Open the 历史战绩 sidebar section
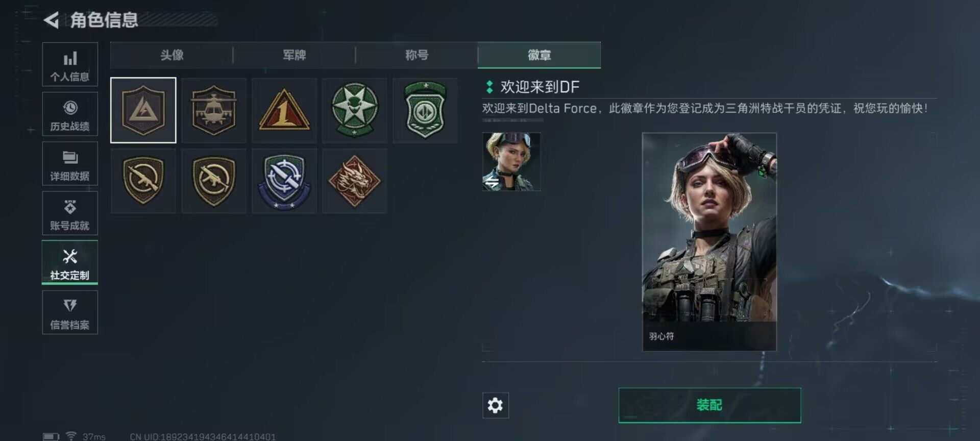Image resolution: width=980 pixels, height=441 pixels. pyautogui.click(x=70, y=114)
